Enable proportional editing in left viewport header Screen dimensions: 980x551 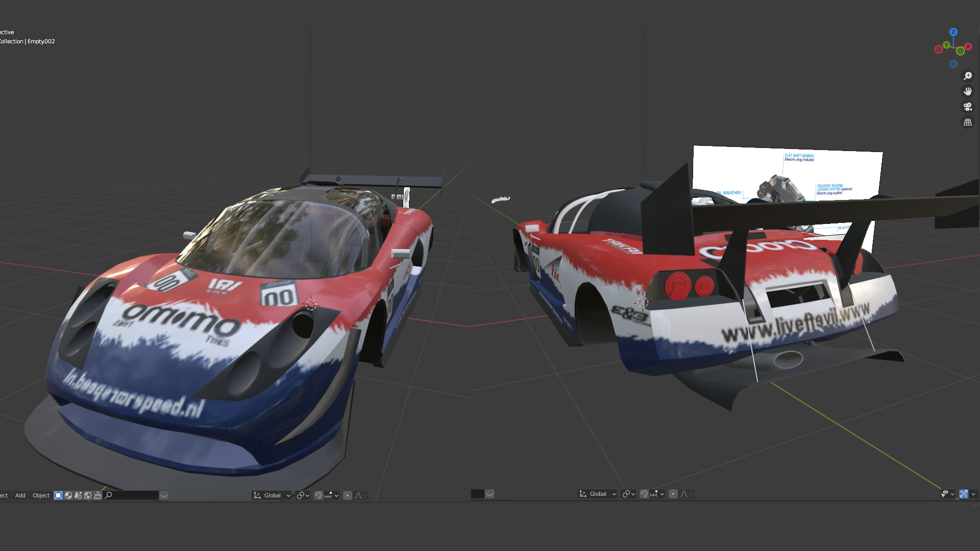click(348, 495)
